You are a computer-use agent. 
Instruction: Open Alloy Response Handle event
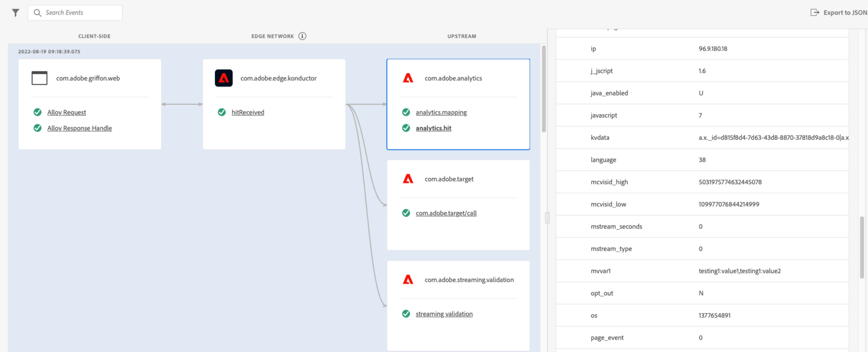coord(80,128)
